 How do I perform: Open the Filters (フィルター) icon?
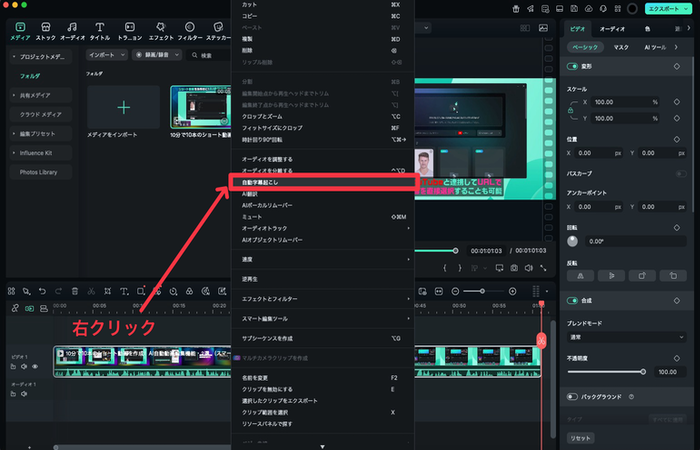pos(189,30)
